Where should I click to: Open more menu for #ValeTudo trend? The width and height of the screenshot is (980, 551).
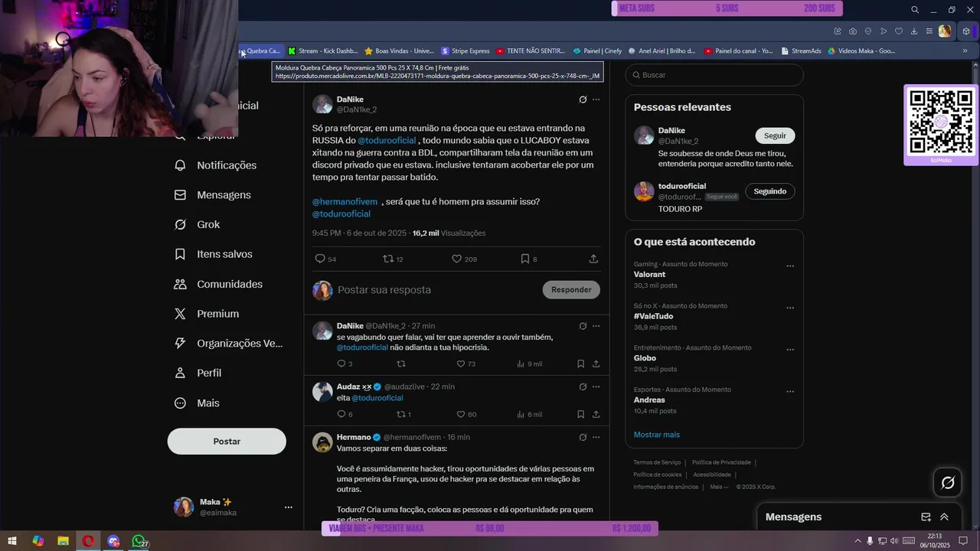(790, 308)
